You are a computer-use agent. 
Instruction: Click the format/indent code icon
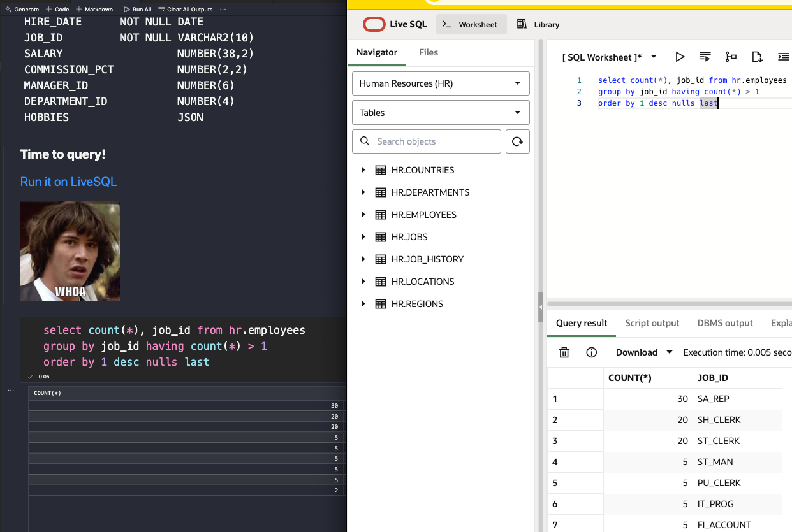[x=784, y=57]
